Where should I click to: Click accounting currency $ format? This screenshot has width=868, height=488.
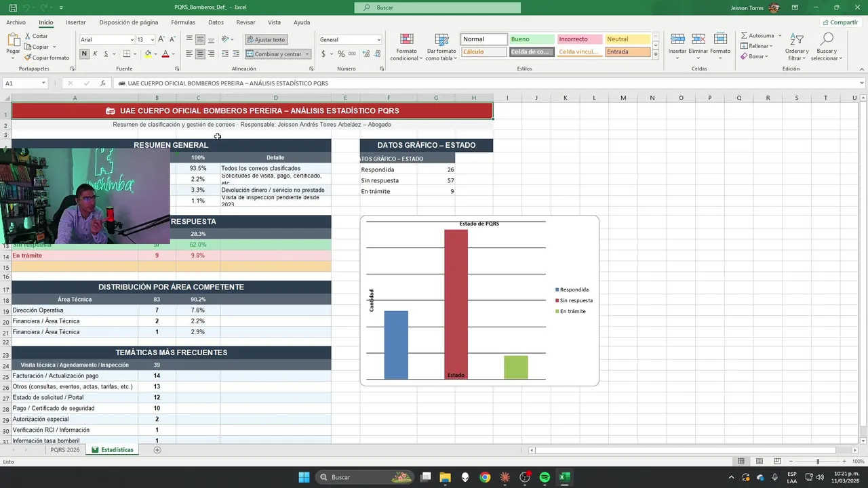click(x=323, y=54)
